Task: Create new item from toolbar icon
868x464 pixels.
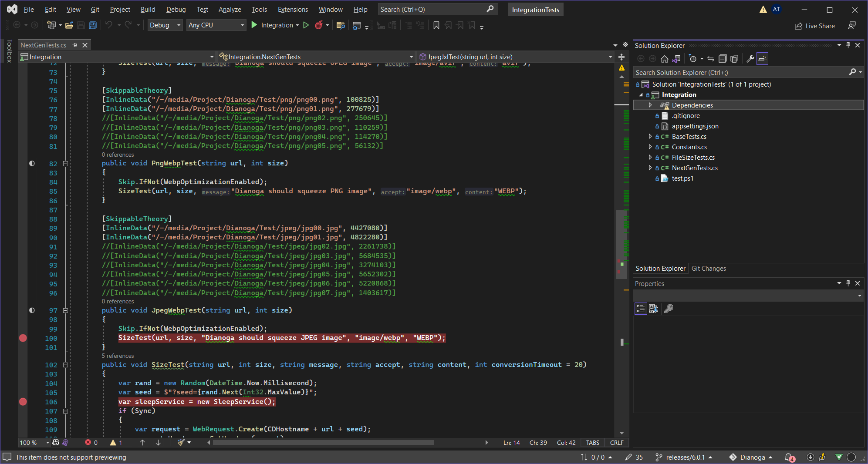Action: 51,25
